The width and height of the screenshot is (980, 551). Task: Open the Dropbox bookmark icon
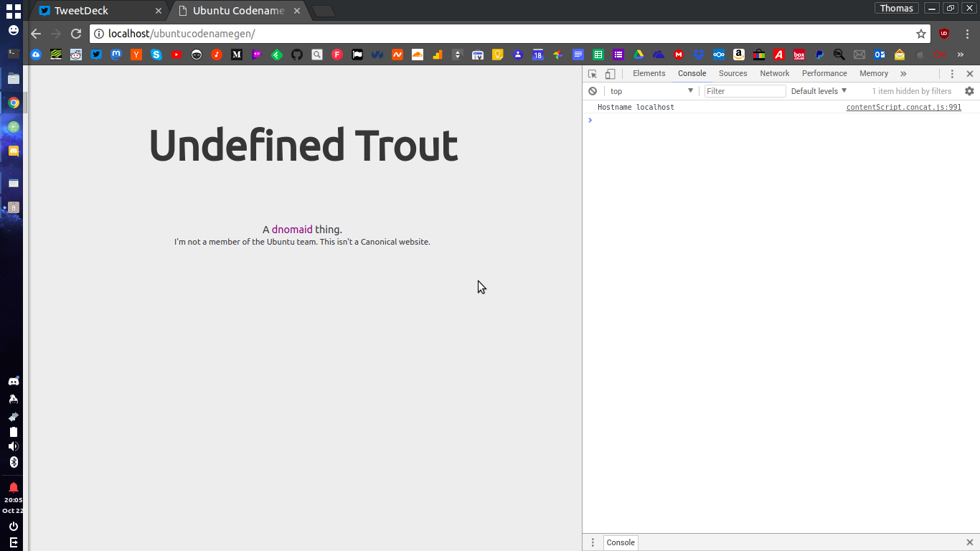tap(699, 55)
